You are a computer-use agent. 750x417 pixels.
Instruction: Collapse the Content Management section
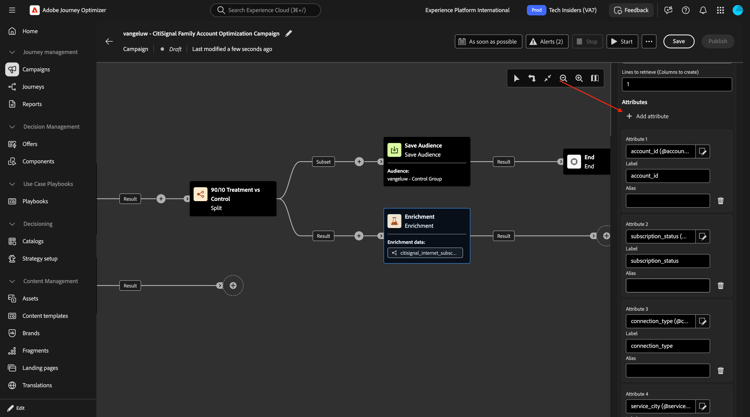[x=12, y=281]
